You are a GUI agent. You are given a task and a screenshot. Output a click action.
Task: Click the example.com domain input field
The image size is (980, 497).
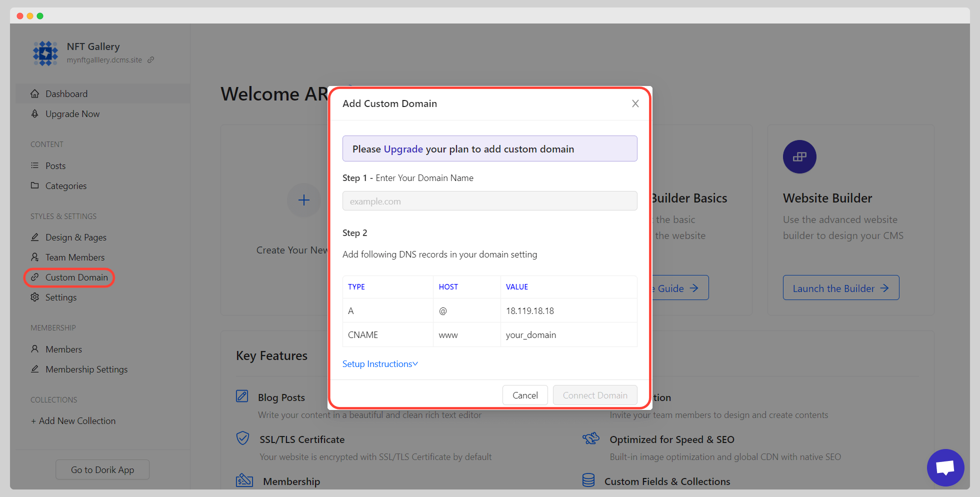pyautogui.click(x=489, y=200)
